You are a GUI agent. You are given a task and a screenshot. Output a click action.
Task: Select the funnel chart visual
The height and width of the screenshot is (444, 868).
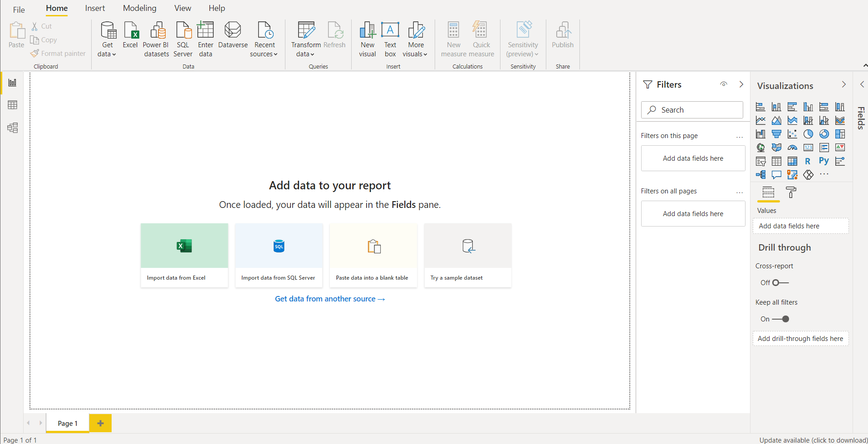[x=776, y=134]
